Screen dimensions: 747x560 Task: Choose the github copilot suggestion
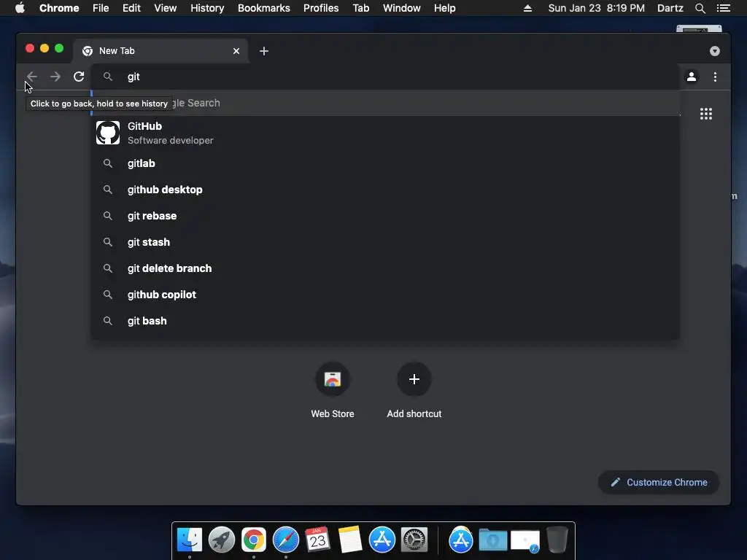click(x=385, y=295)
